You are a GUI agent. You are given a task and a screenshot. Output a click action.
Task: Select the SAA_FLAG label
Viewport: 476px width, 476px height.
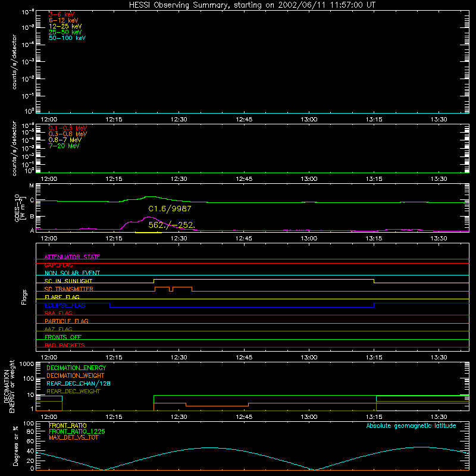58,313
